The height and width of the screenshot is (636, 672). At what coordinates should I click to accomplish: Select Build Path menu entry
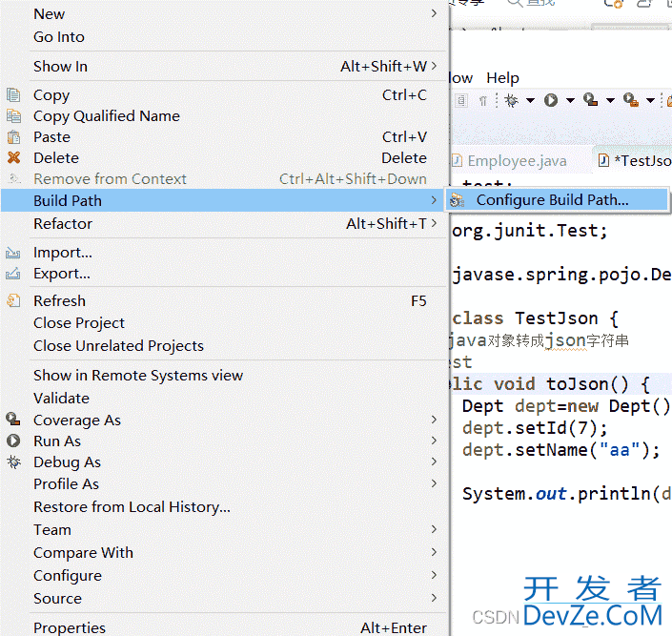point(223,200)
